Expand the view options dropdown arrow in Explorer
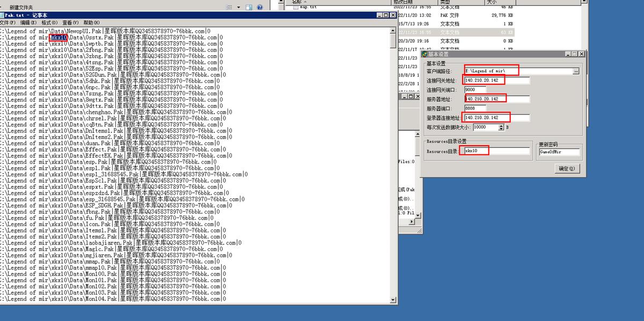644x321 pixels. 238,8
